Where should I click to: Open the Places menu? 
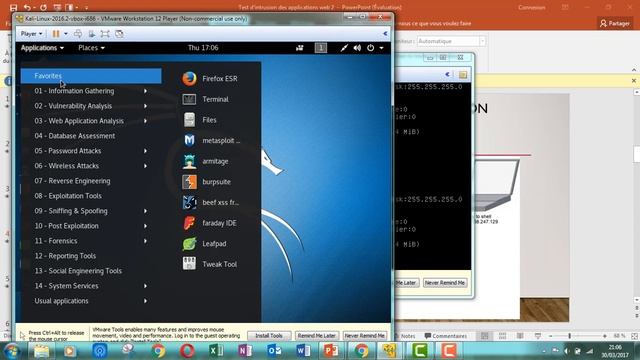tap(91, 48)
